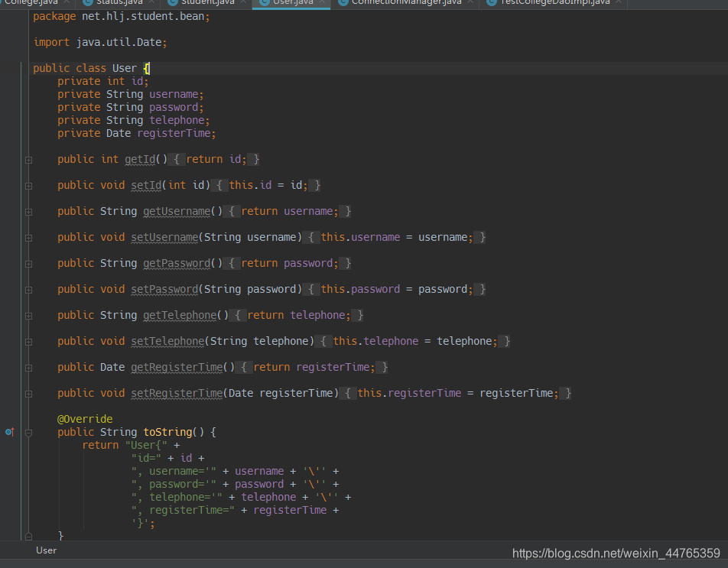Image resolution: width=728 pixels, height=568 pixels.
Task: Click the getUsername method name
Action: (177, 211)
